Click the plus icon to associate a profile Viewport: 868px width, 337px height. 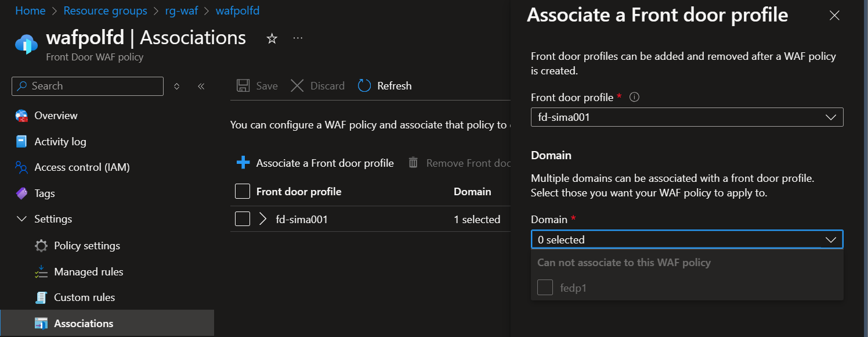tap(243, 163)
